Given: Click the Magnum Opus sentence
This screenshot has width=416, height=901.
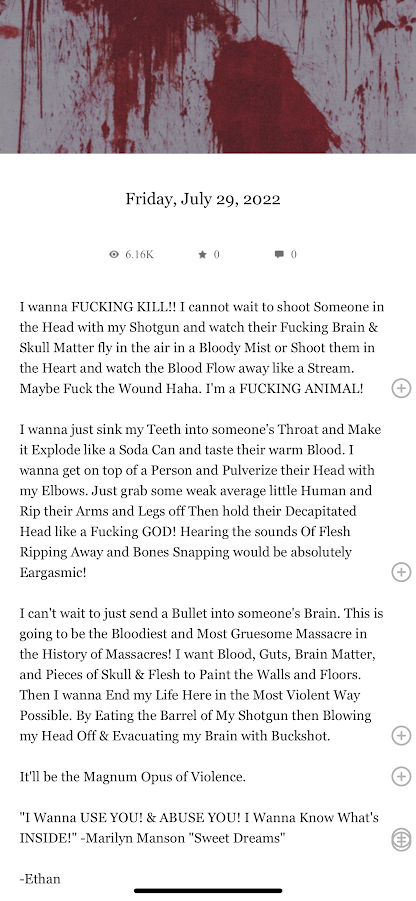Looking at the screenshot, I should pos(133,777).
